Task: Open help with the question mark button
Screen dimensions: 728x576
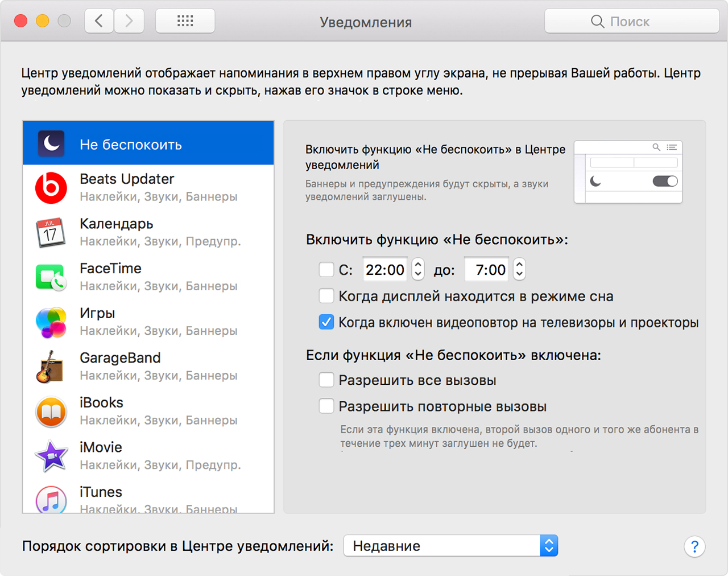Action: point(694,547)
